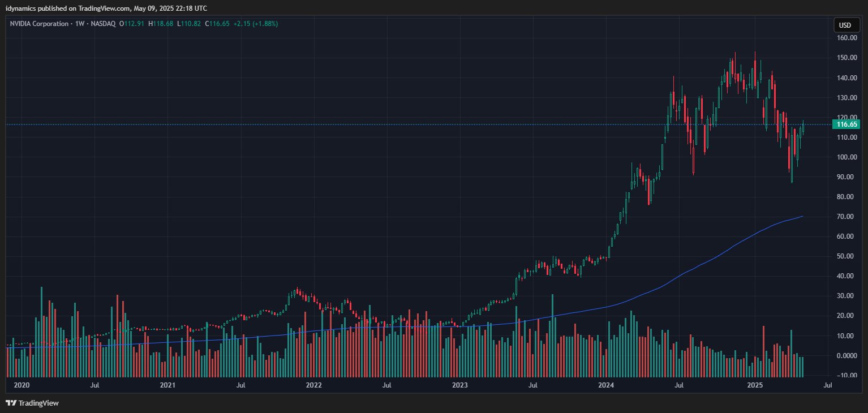Click the +2.15 (+1.88%) change value
This screenshot has height=413, width=868.
pyautogui.click(x=255, y=24)
